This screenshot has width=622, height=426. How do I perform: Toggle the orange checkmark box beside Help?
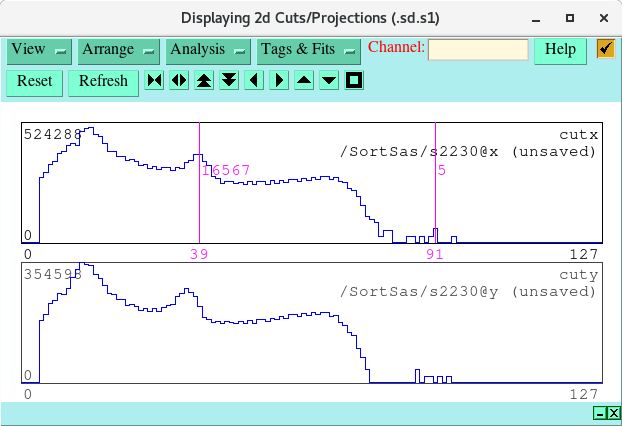pyautogui.click(x=605, y=49)
